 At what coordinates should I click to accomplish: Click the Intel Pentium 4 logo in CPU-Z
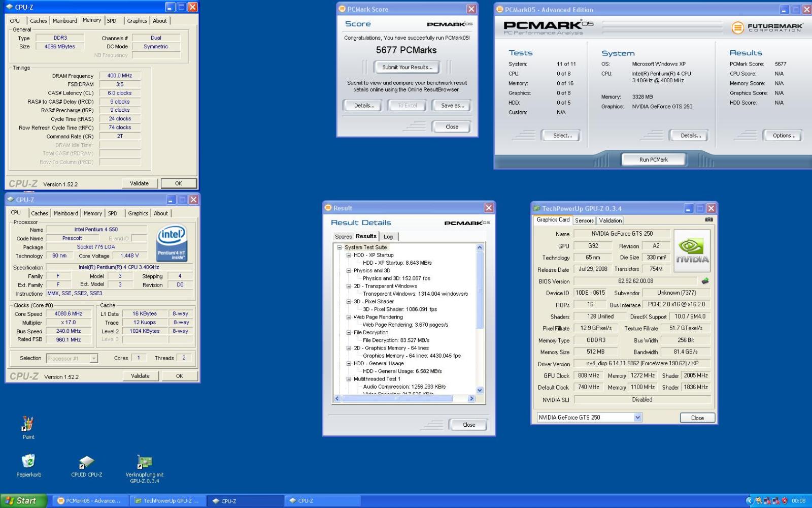tap(172, 243)
